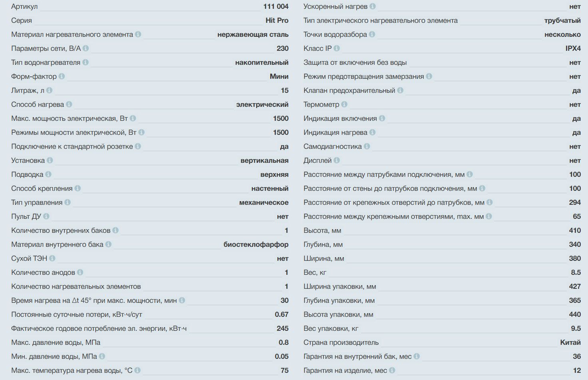588x380 pixels.
Task: Click info icon beside Класс IP
Action: pos(337,48)
